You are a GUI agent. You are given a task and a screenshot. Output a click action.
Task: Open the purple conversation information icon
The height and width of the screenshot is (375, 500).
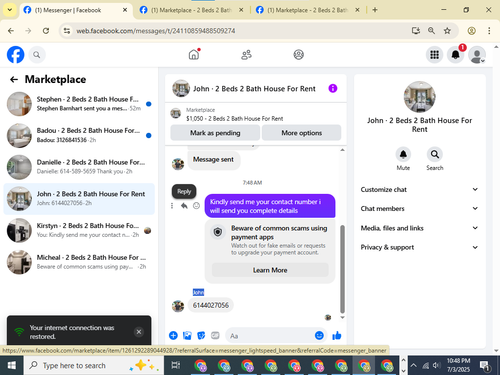pyautogui.click(x=333, y=88)
